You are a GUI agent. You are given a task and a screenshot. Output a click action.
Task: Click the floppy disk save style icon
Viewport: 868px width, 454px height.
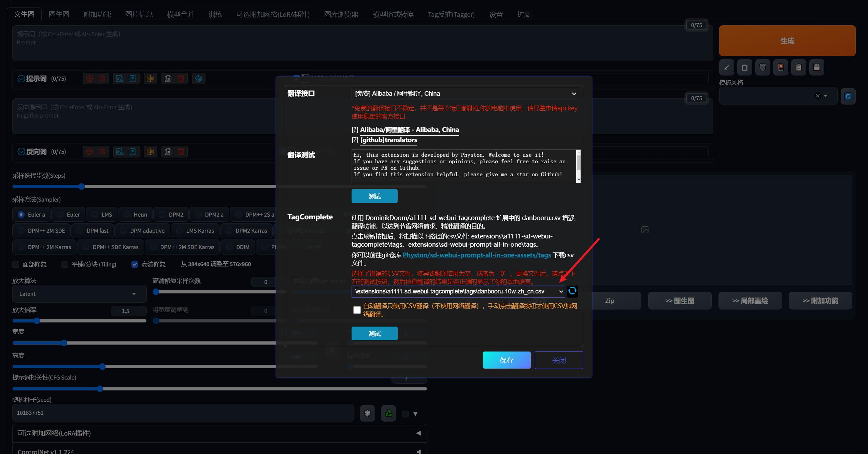[816, 67]
